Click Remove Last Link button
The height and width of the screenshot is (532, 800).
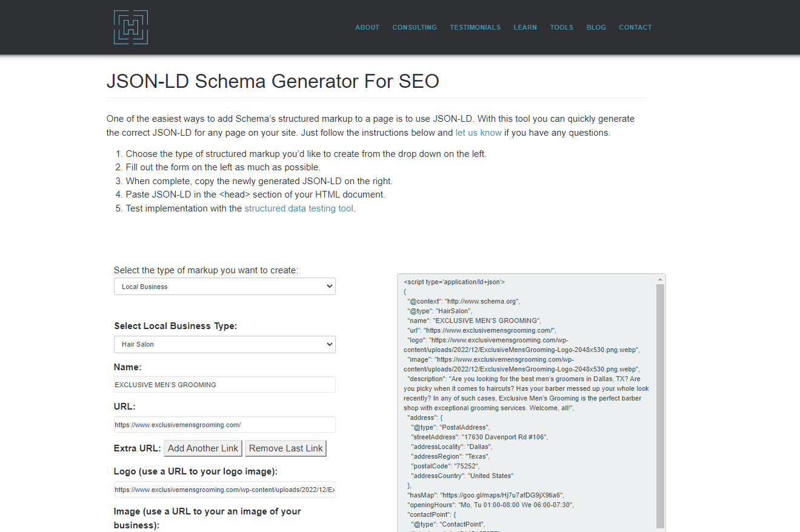(x=285, y=448)
